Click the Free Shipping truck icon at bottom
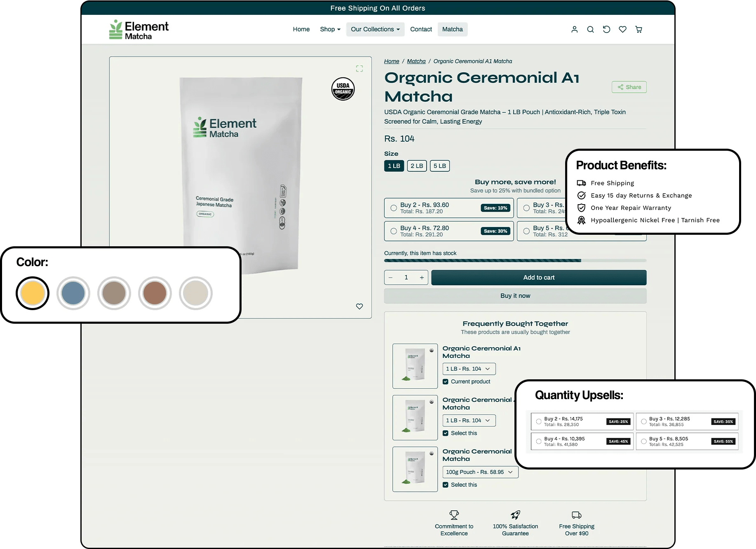Image resolution: width=756 pixels, height=549 pixels. click(x=577, y=515)
